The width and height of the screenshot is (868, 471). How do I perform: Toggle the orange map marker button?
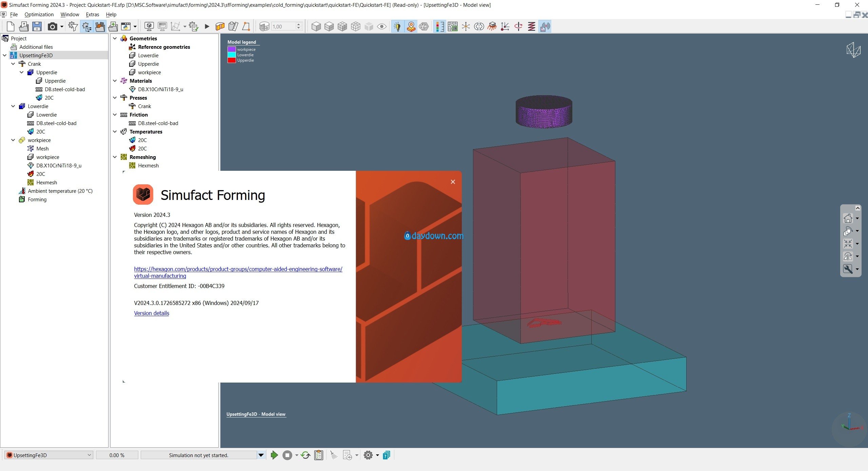pos(411,26)
